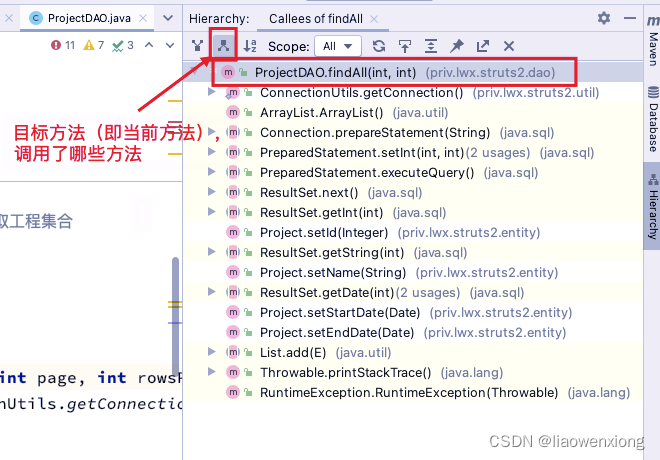Expand all hierarchy nodes
Image resolution: width=660 pixels, height=460 pixels.
(x=431, y=46)
